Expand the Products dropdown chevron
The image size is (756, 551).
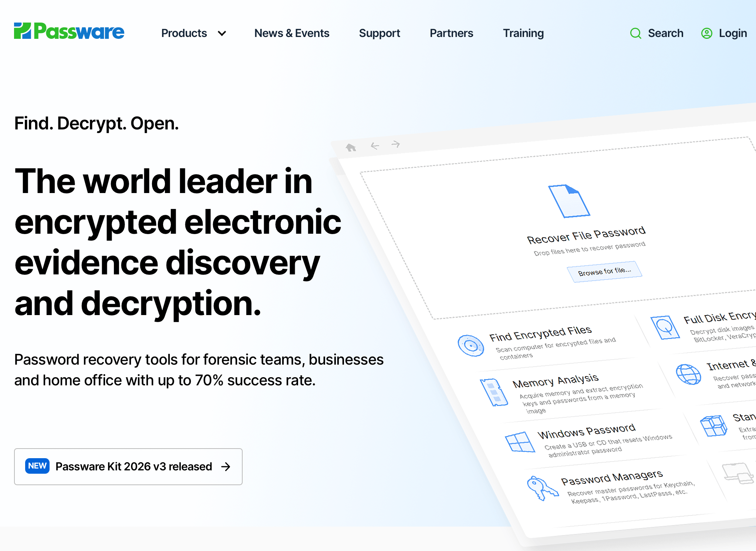pyautogui.click(x=222, y=33)
